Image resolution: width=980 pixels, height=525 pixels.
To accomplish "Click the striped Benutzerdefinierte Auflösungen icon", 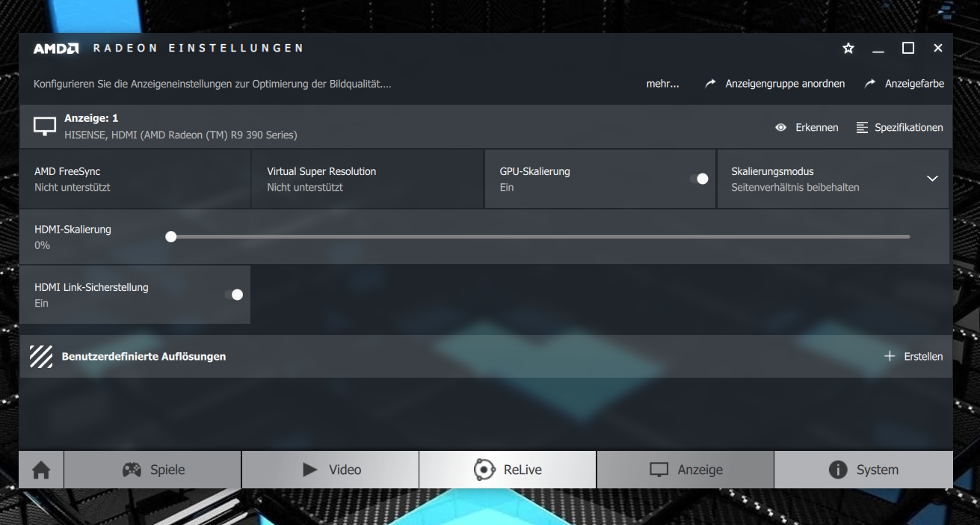I will (x=40, y=357).
